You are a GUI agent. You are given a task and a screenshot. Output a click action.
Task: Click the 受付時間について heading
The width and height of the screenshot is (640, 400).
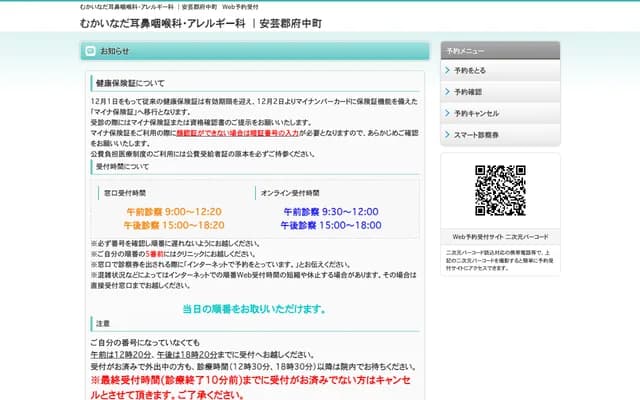coord(122,167)
